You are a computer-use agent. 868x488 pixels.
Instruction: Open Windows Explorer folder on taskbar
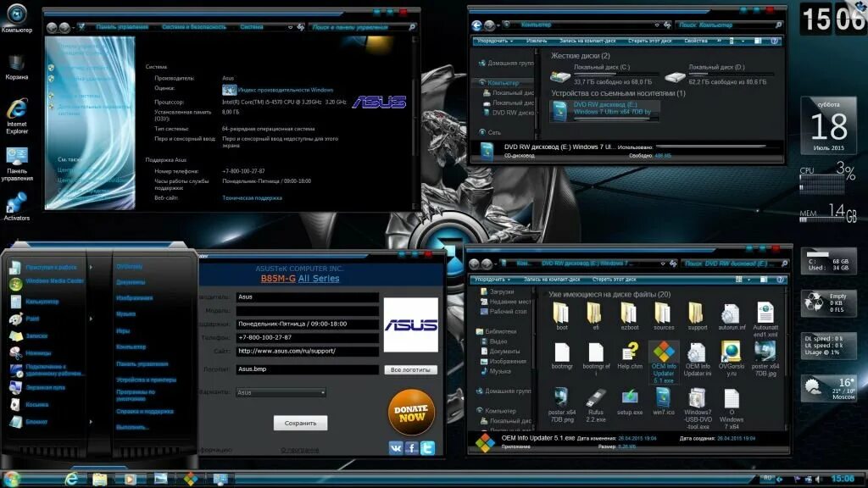(x=100, y=480)
